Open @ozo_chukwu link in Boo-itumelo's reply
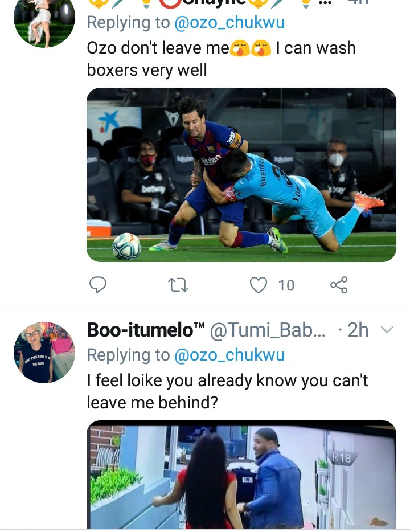Image resolution: width=410 pixels, height=532 pixels. [229, 355]
